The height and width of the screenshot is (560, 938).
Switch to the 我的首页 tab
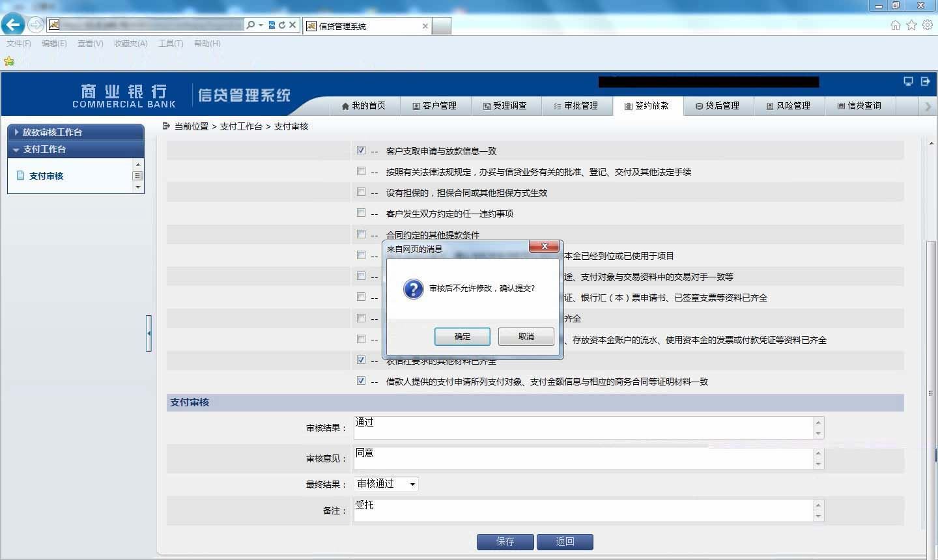click(x=363, y=105)
